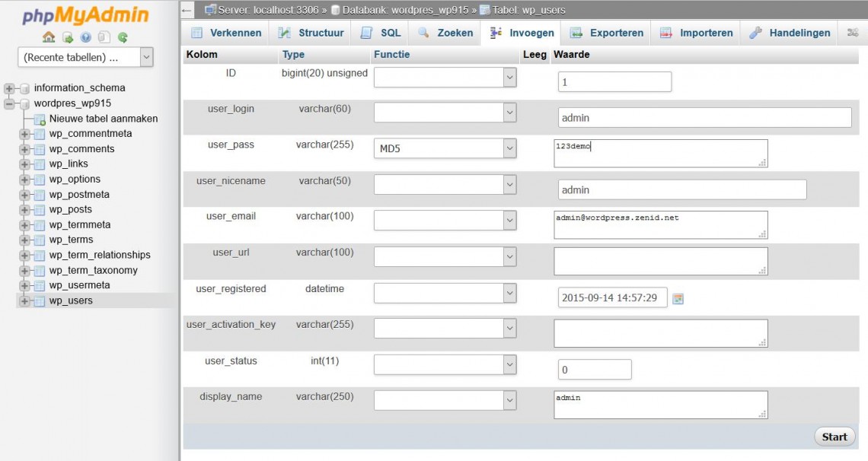Viewport: 868px width, 461px height.
Task: Click the Home icon under phpMyAdmin logo
Action: pyautogui.click(x=49, y=37)
